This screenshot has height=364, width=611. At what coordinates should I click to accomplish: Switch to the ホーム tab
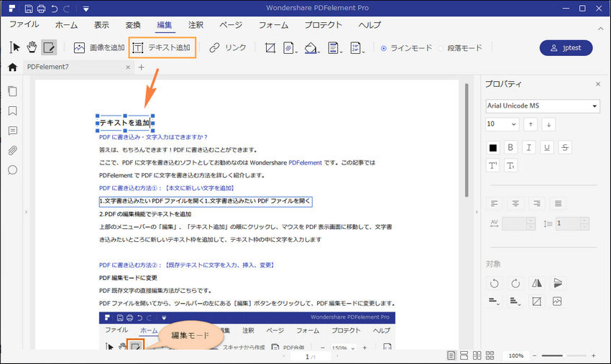(x=66, y=25)
